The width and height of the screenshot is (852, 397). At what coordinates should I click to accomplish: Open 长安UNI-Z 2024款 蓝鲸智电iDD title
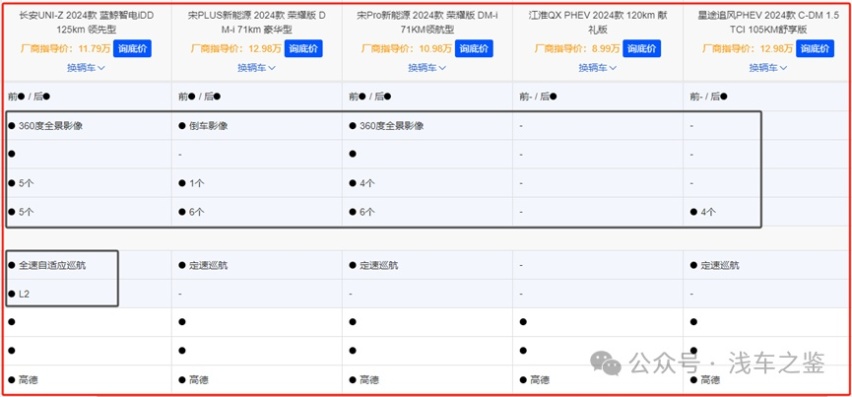[x=86, y=22]
